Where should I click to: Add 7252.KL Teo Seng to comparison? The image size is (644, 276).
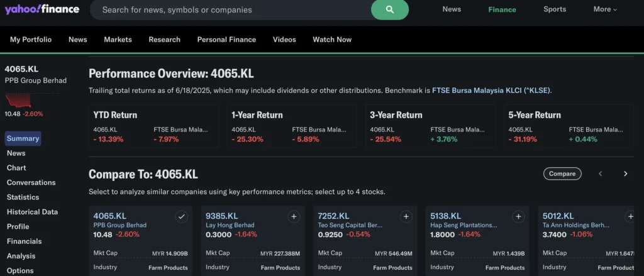click(406, 216)
